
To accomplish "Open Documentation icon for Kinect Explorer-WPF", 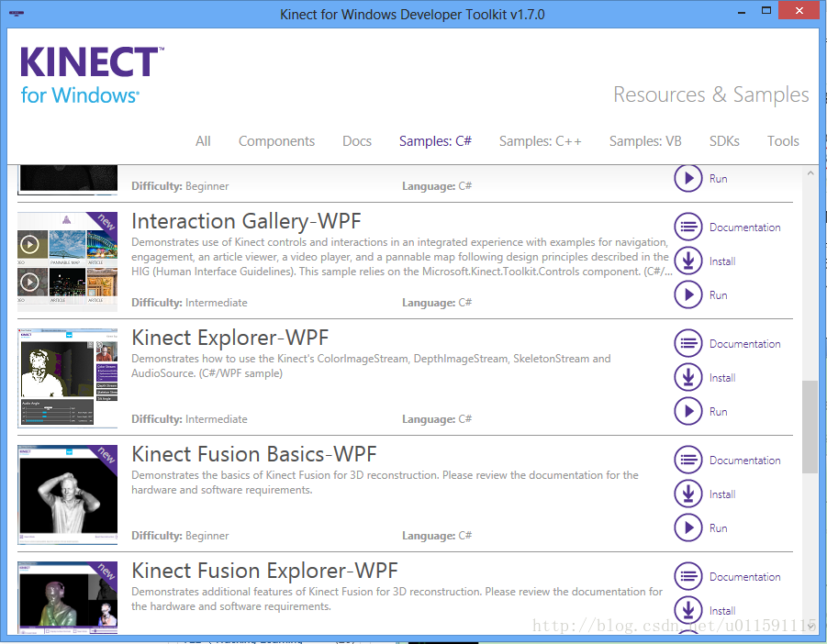I will tap(687, 343).
